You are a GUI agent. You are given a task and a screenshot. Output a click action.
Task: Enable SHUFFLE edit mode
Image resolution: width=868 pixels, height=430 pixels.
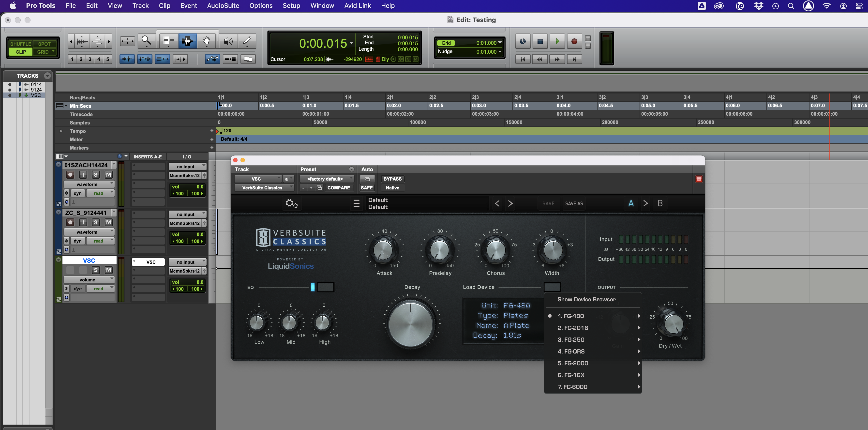(x=20, y=44)
